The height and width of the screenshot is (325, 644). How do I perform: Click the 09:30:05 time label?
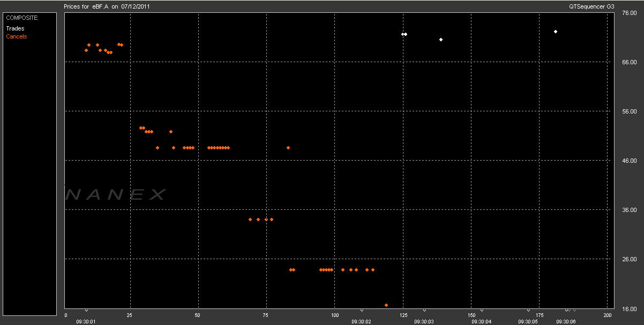(528, 321)
